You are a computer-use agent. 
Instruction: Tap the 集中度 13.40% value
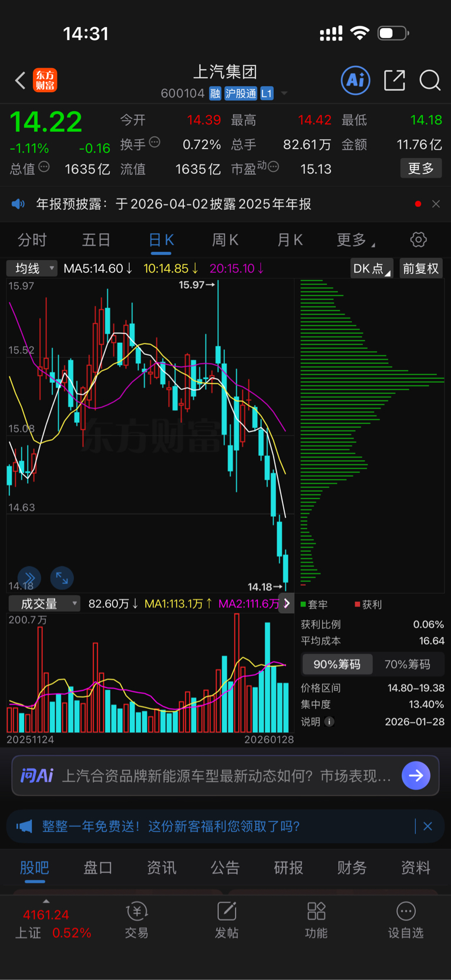426,704
